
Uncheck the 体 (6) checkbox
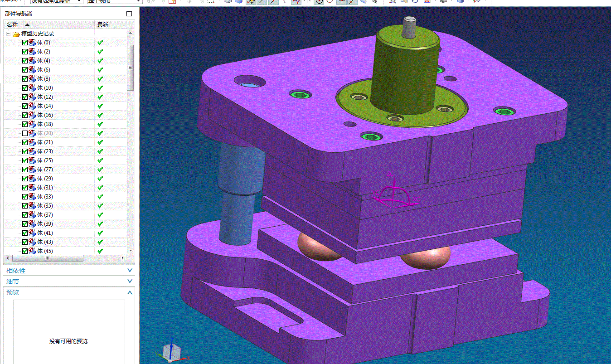point(25,70)
